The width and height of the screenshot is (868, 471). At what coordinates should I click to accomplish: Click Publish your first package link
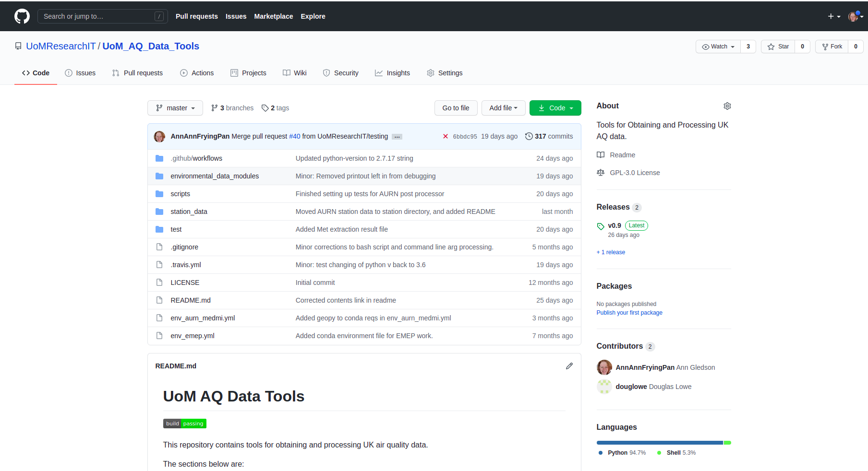pos(629,313)
